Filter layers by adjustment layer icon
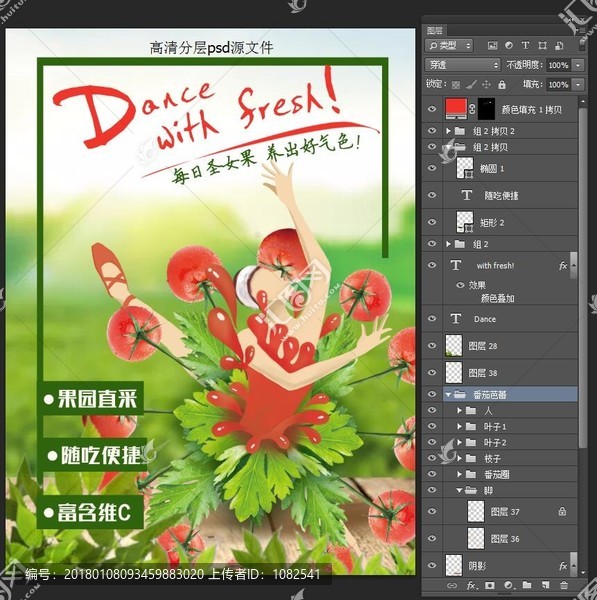 [x=509, y=46]
